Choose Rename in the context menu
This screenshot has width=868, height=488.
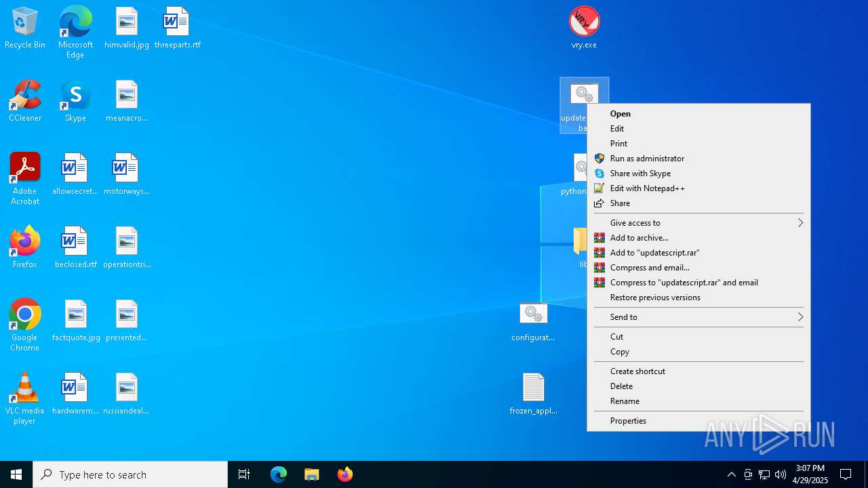[x=698, y=401]
